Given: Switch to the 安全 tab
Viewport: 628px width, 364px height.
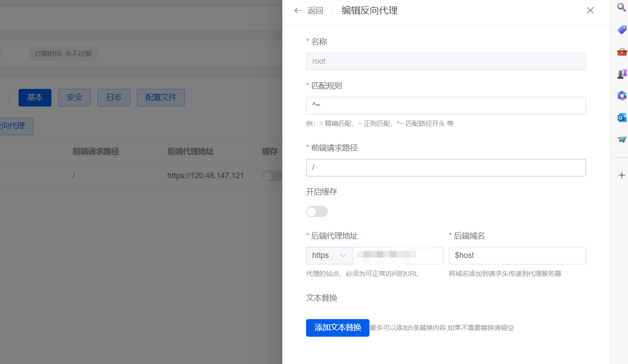Looking at the screenshot, I should click(74, 97).
